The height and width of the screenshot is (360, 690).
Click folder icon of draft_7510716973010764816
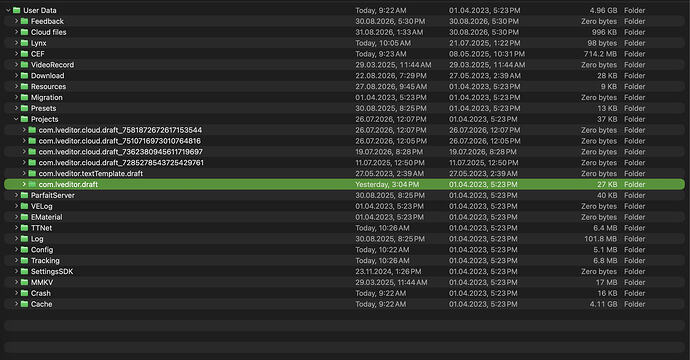(x=32, y=141)
